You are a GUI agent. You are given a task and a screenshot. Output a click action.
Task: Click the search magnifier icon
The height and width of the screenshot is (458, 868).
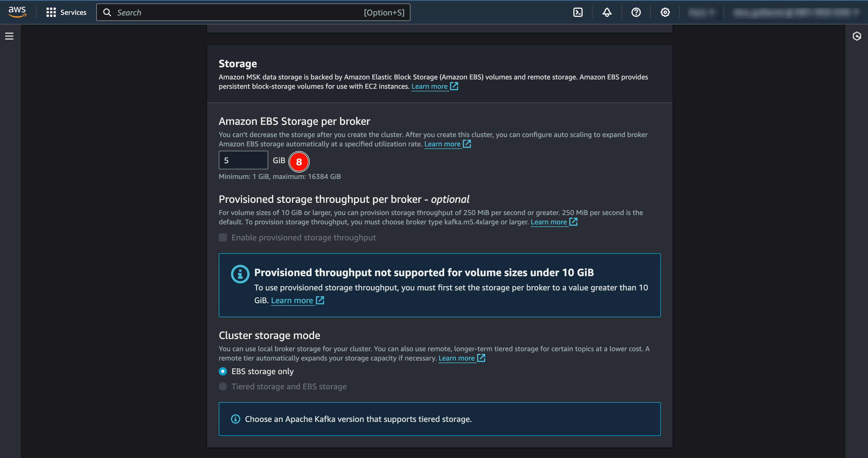[107, 12]
